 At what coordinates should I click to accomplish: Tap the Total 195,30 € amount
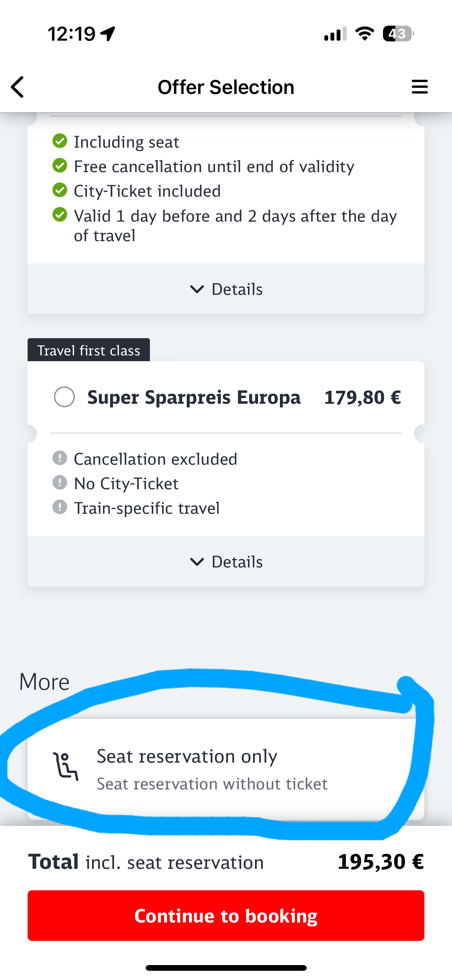pos(381,862)
